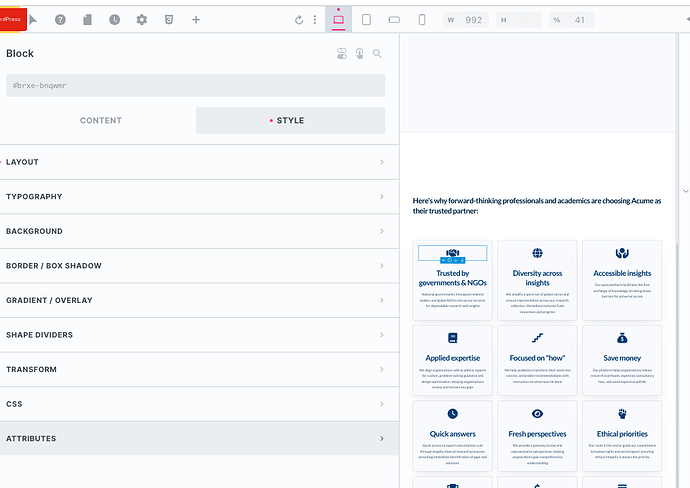Click the Applied expertise heading
Viewport: 690px width, 488px height.
[452, 358]
